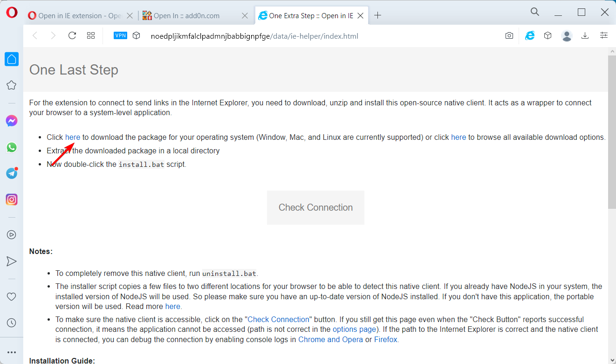
Task: Open the Player icon in sidebar
Action: point(12,235)
